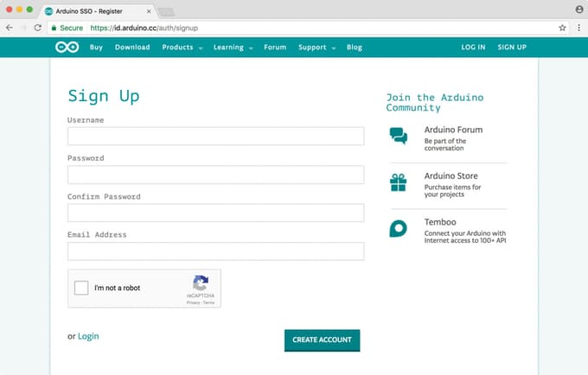Expand the Products dropdown menu
The width and height of the screenshot is (588, 375).
[182, 48]
